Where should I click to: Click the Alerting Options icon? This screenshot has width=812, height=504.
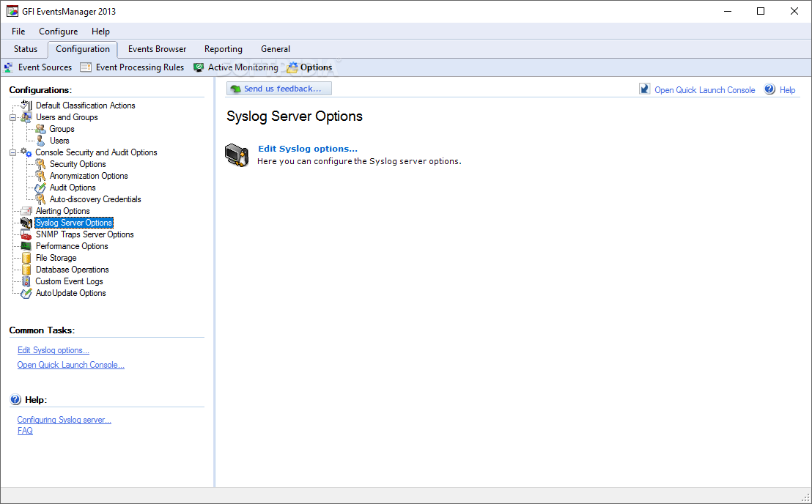coord(26,211)
